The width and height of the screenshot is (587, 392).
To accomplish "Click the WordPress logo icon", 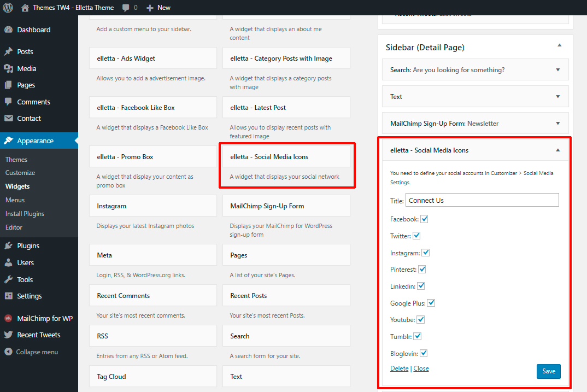I will pos(8,8).
